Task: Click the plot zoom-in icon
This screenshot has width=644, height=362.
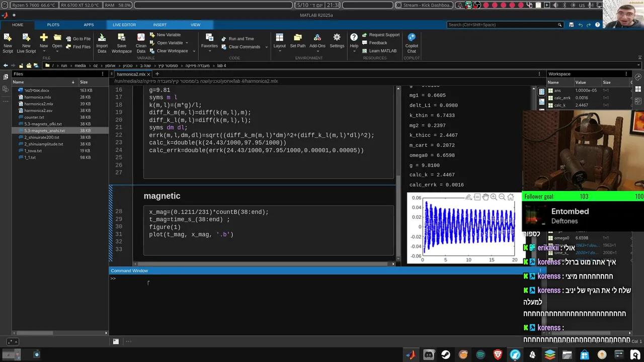Action: 494,197
